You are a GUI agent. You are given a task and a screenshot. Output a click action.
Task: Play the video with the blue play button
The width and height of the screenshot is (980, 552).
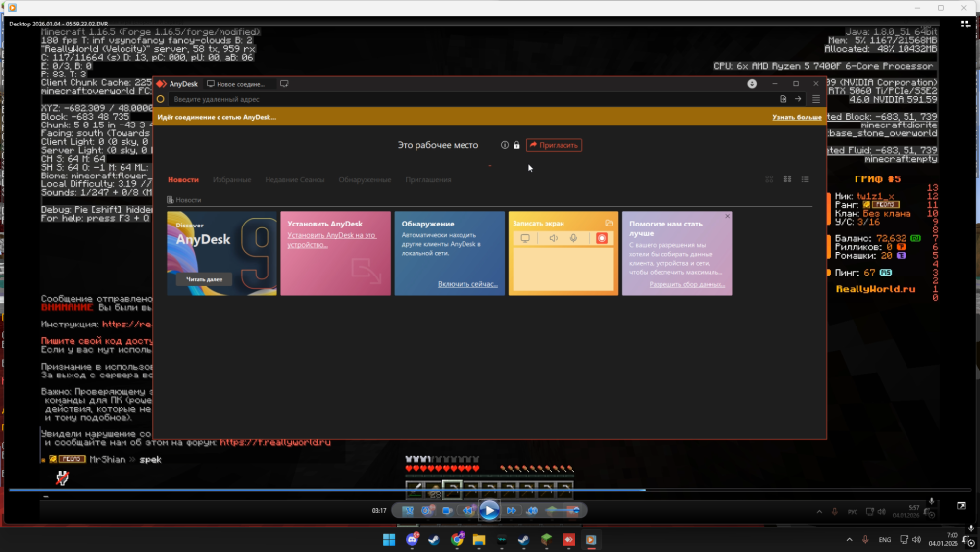click(489, 510)
